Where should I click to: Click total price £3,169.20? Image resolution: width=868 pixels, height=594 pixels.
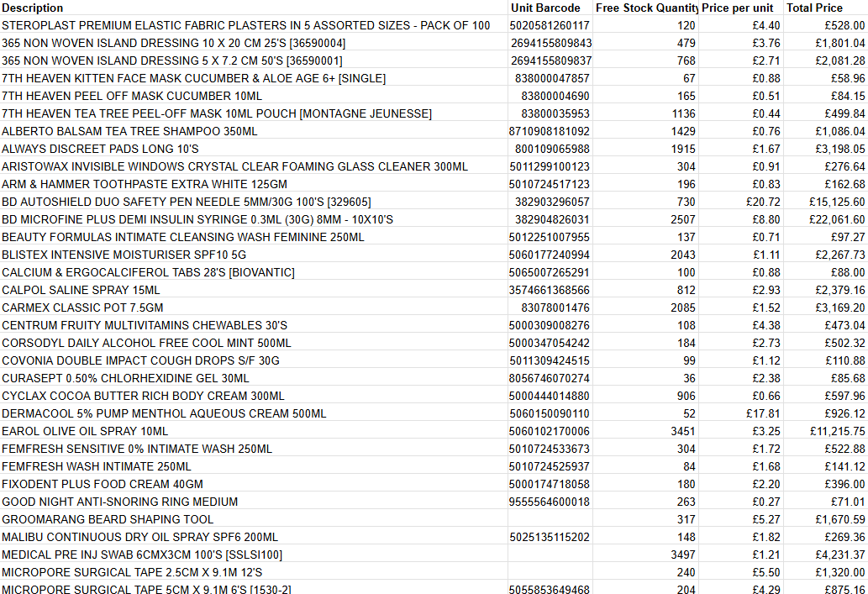coord(839,309)
